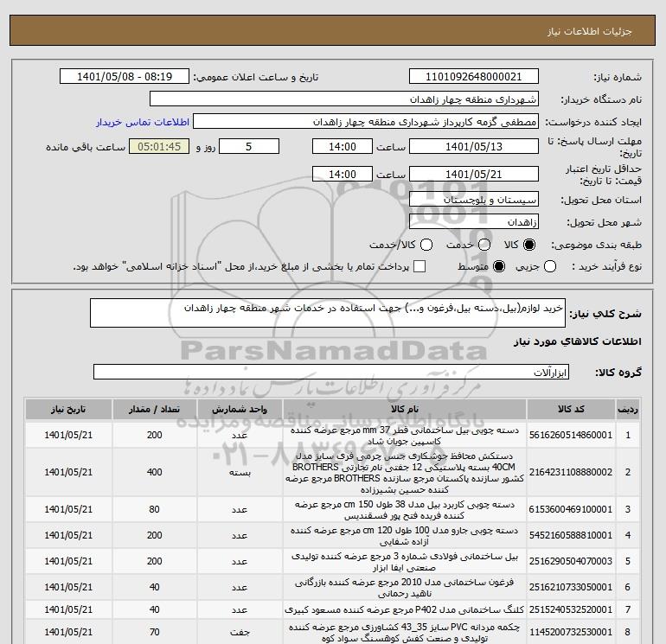Click the بیل ساختمانی فولادی item name
Screen dimensions: 666x644
(x=405, y=562)
